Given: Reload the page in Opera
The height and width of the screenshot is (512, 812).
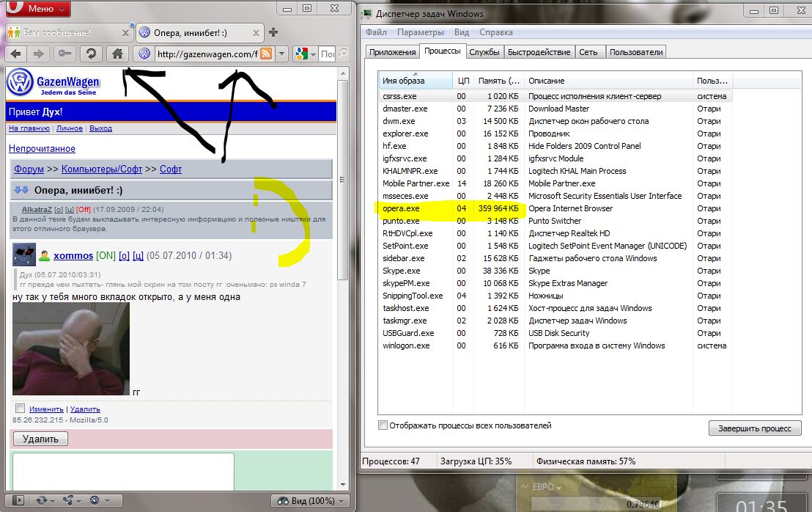Looking at the screenshot, I should (91, 54).
